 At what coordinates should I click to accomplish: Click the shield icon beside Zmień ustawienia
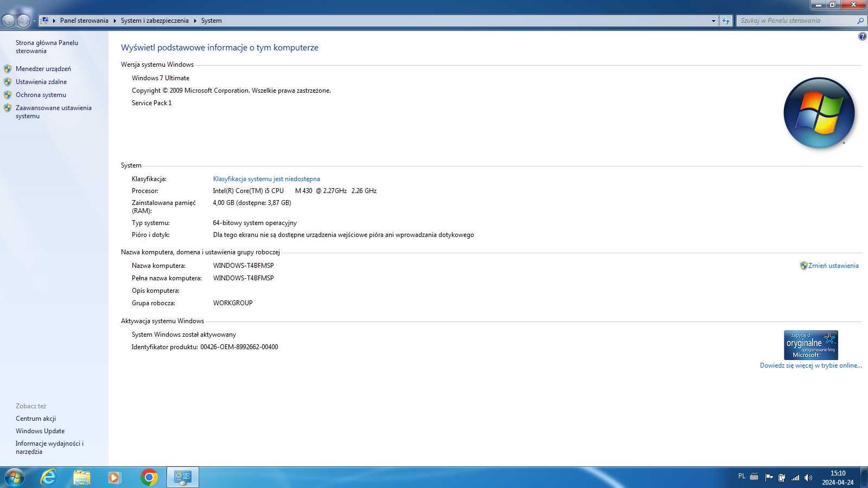tap(803, 266)
